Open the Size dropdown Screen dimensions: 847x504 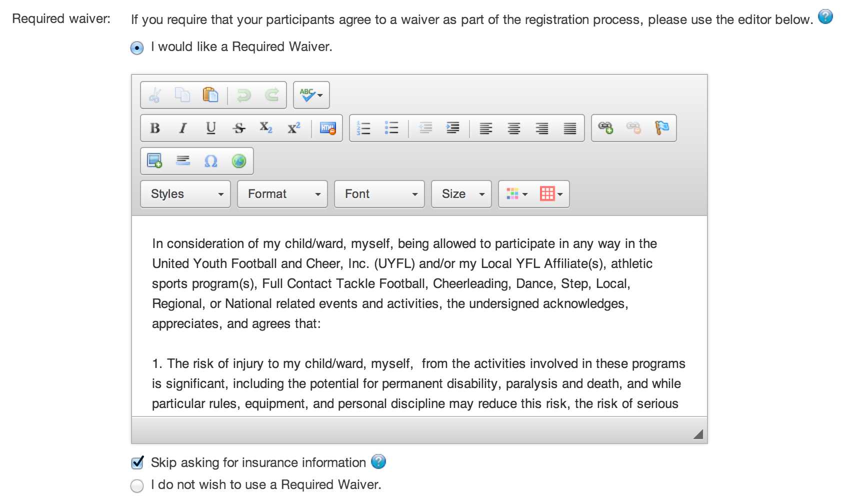(461, 194)
